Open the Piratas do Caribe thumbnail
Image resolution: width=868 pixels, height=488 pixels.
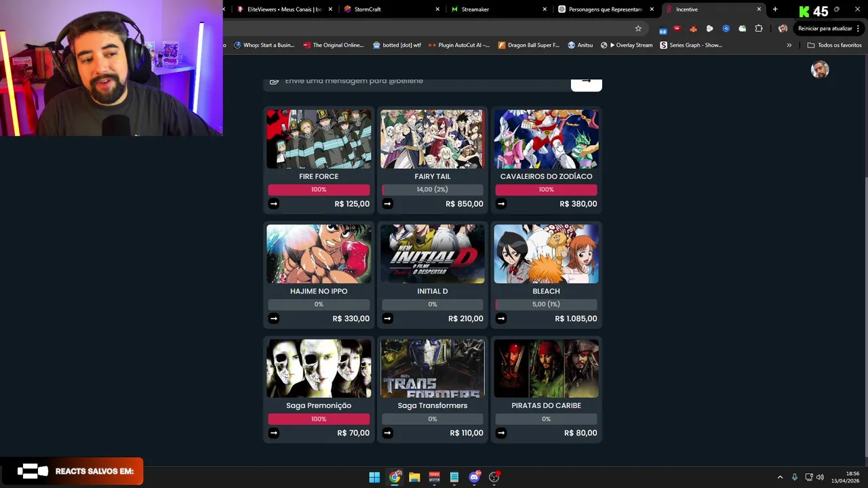547,368
